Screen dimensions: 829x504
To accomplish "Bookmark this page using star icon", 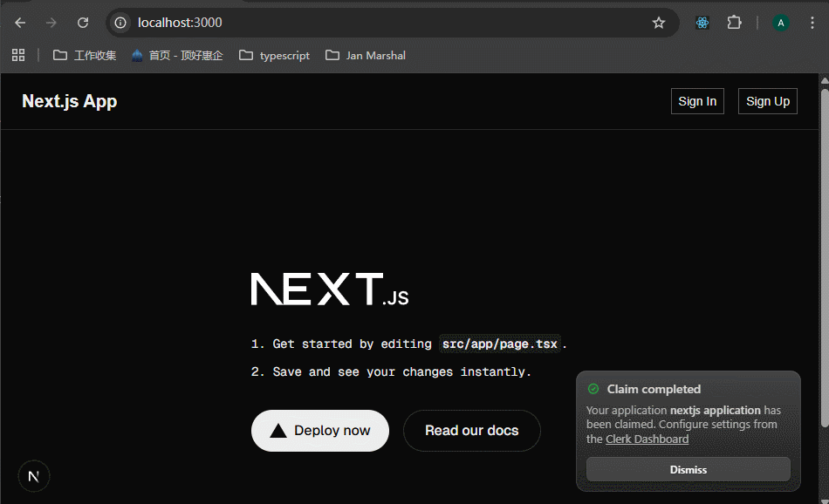I will coord(659,23).
